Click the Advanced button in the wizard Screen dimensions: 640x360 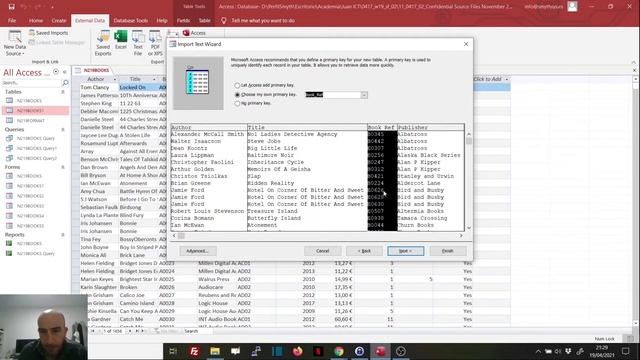198,251
